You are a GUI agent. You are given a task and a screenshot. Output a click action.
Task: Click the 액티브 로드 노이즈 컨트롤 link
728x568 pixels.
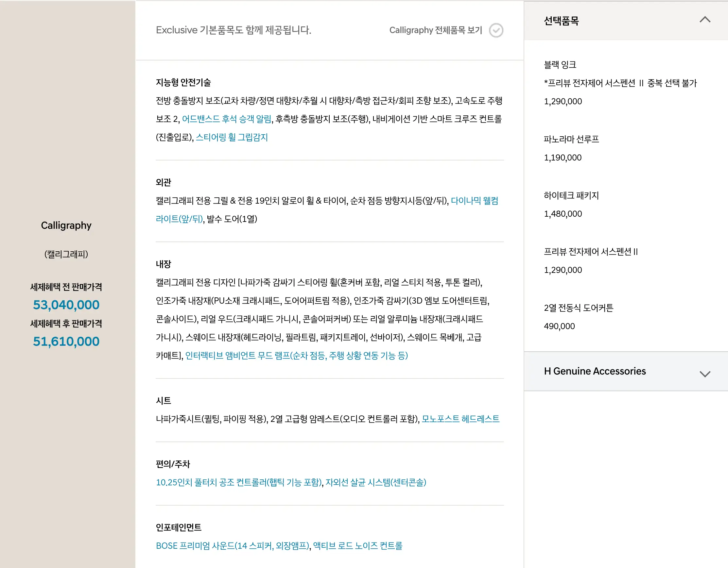click(x=358, y=546)
